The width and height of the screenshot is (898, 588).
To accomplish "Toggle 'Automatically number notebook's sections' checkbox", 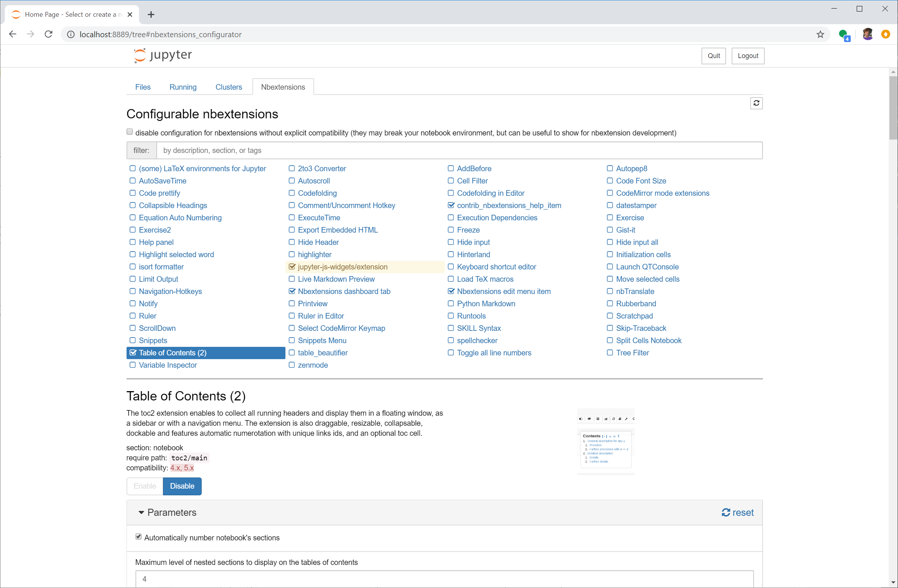I will click(x=138, y=537).
